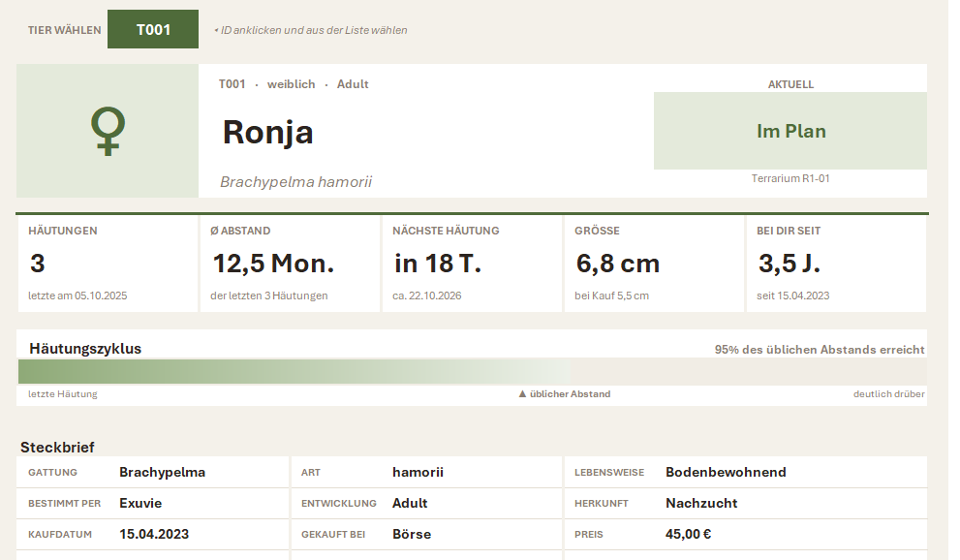Click the Häutungen count '3'
The width and height of the screenshot is (960, 560).
(38, 264)
